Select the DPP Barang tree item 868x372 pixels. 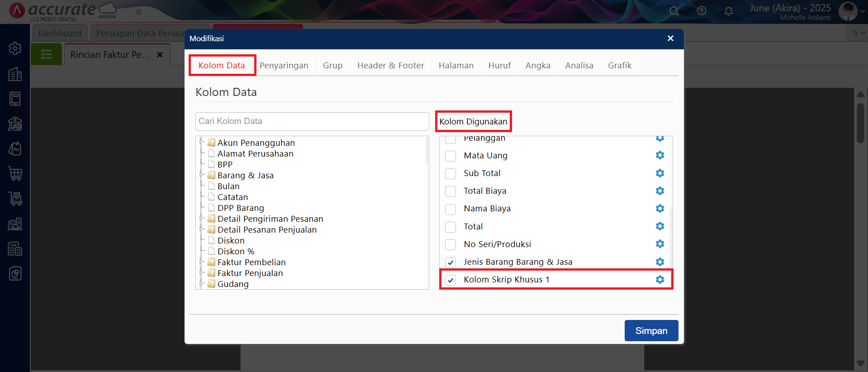click(x=241, y=208)
